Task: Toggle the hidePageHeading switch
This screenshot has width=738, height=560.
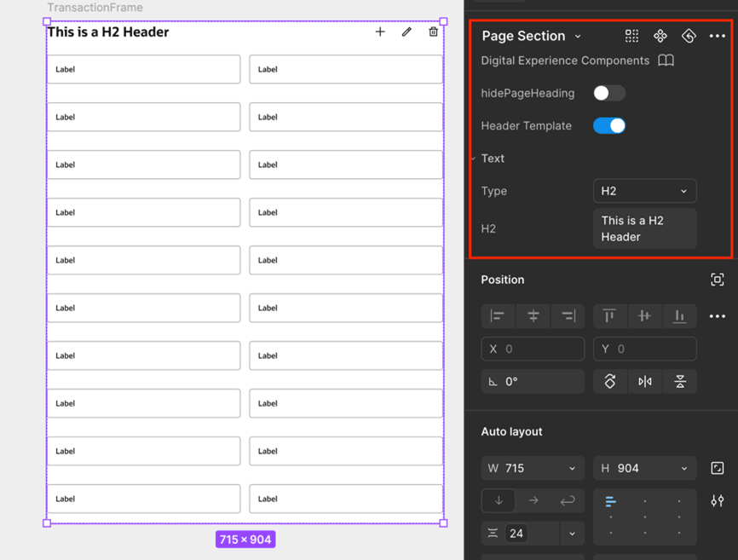Action: 608,93
